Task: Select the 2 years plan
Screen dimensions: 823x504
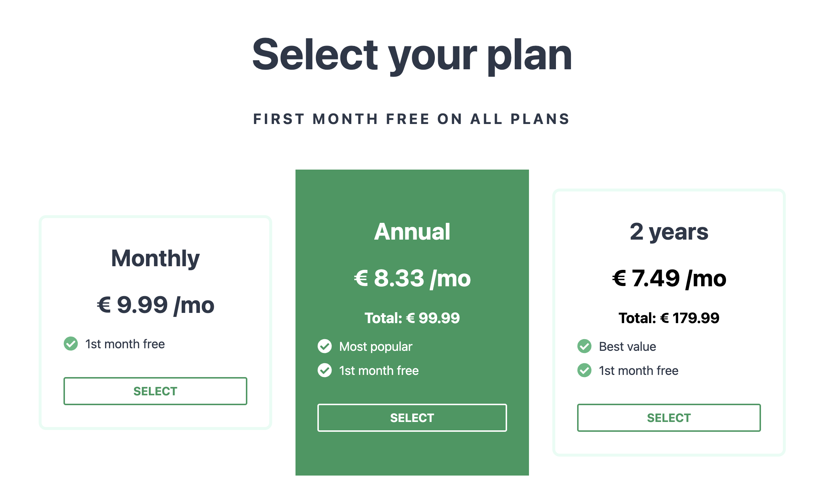Action: pos(669,418)
